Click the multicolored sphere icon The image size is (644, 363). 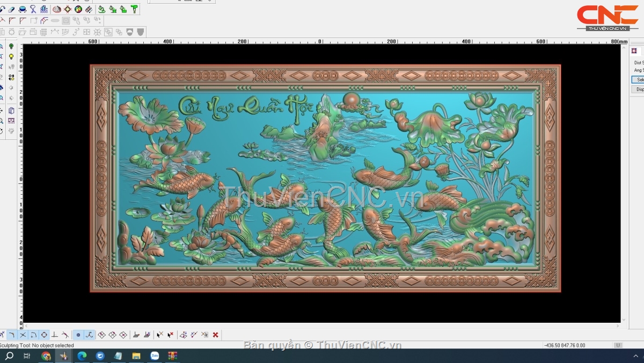pyautogui.click(x=78, y=9)
